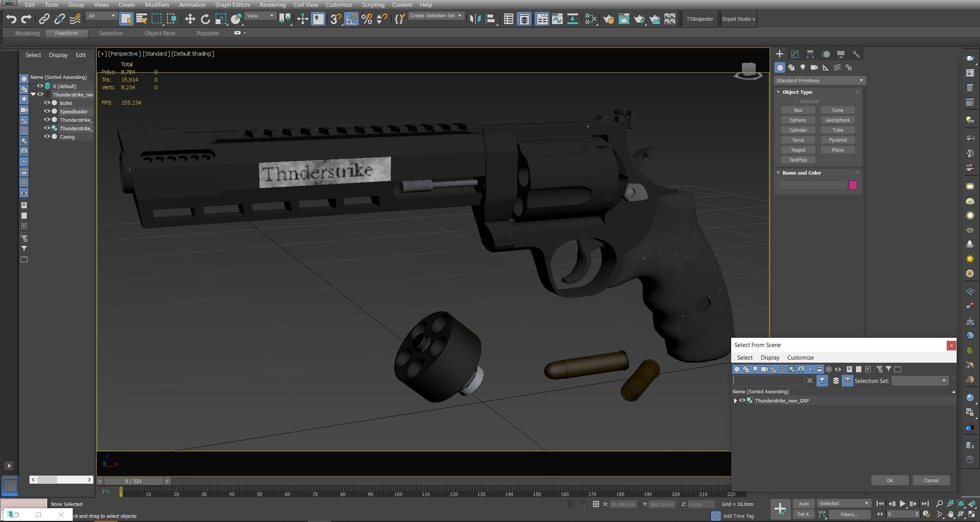Activate Bind to Space Warp tool
Viewport: 980px width, 522px height.
[75, 19]
